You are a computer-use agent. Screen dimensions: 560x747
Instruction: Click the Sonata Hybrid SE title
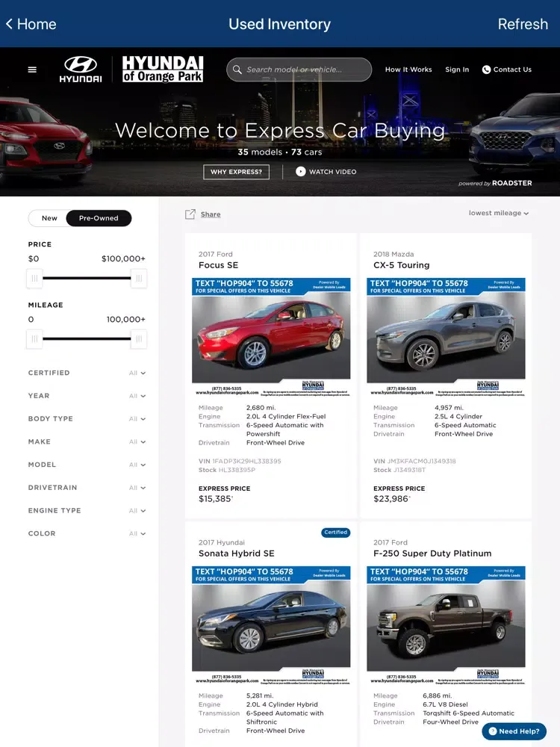(x=237, y=554)
